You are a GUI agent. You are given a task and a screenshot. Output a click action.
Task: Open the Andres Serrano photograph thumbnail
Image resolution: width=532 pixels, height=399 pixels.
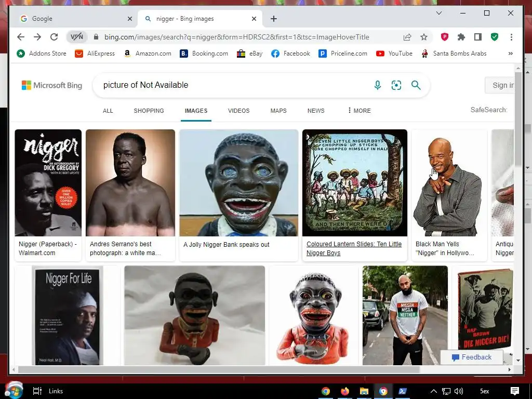point(130,183)
